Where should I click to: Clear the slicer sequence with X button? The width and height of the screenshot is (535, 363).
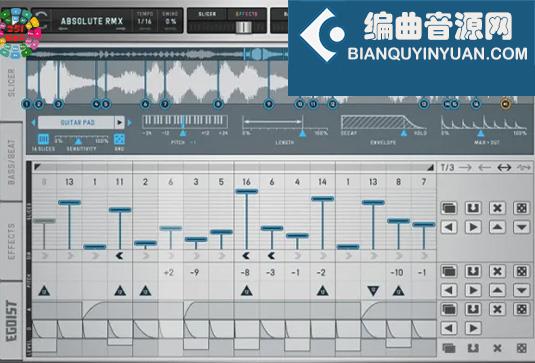497,208
